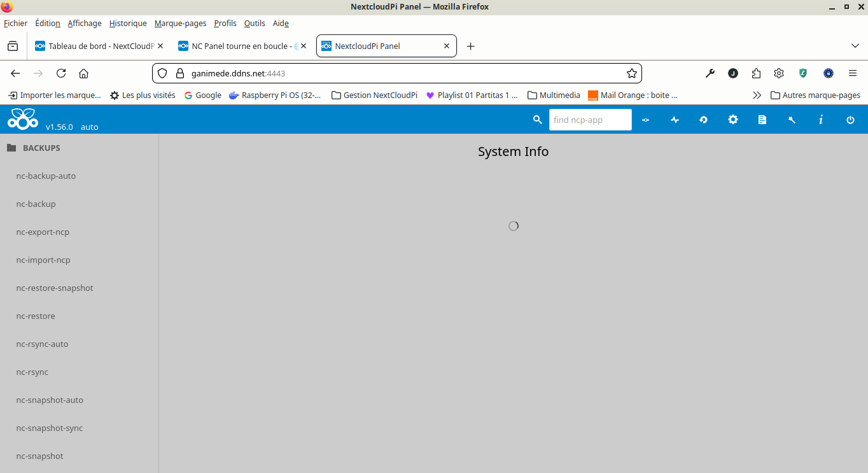The image size is (868, 473).
Task: Open the Firefox extensions puzzle icon
Action: pyautogui.click(x=756, y=73)
